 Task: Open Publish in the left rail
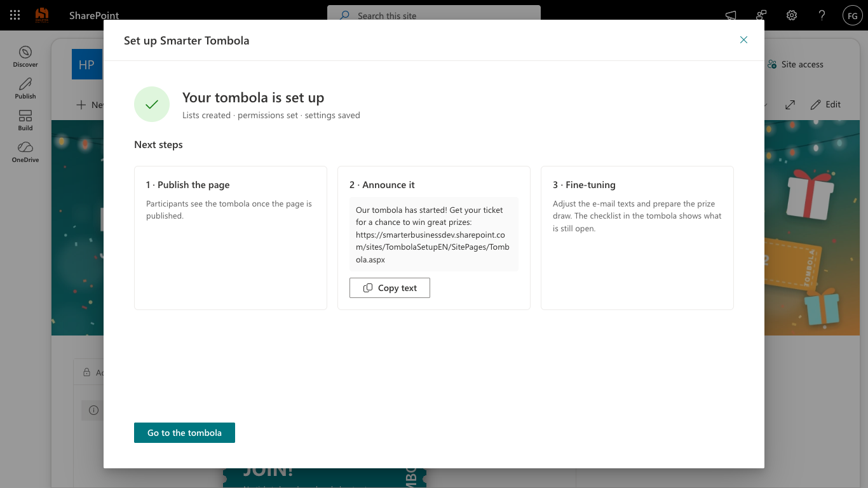tap(25, 88)
